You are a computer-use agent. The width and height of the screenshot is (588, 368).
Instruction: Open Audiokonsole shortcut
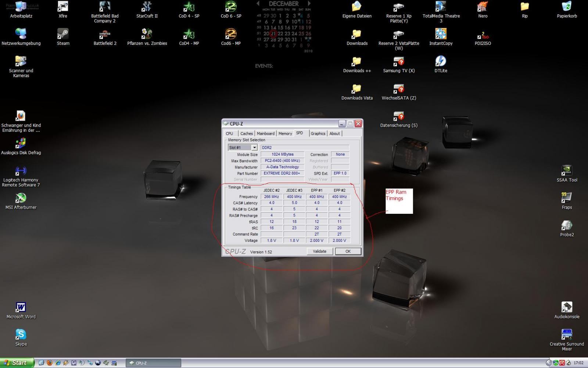[567, 310]
